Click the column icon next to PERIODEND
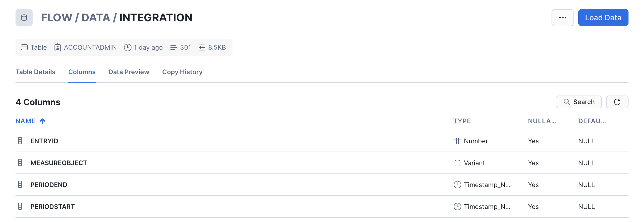Screen dimensions: 644x222 click(20, 185)
